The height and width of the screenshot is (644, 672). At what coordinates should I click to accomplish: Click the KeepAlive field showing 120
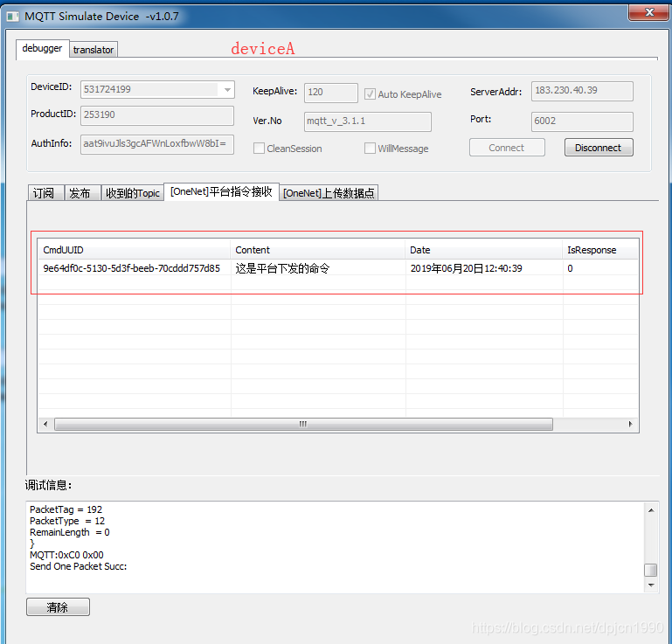point(330,93)
